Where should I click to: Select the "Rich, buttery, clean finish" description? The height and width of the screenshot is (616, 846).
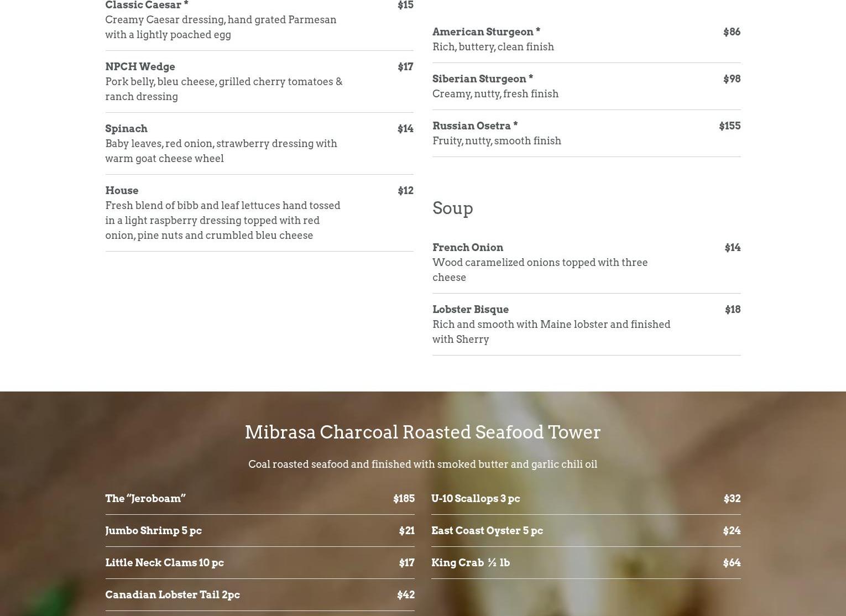click(x=493, y=46)
